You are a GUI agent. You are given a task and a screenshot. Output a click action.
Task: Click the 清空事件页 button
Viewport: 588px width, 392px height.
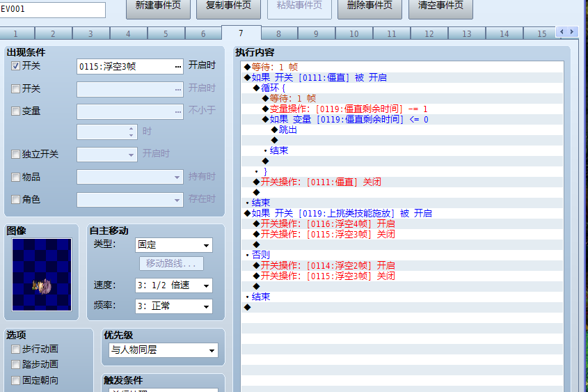point(440,8)
